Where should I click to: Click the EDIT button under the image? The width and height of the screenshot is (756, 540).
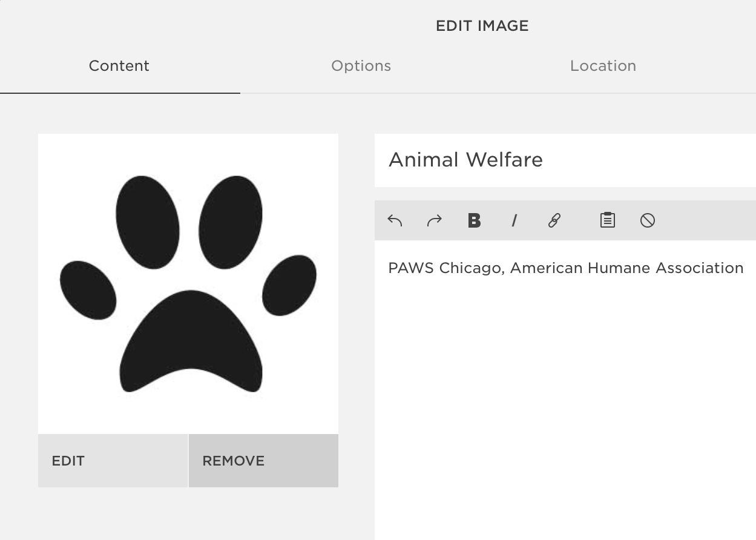click(113, 461)
